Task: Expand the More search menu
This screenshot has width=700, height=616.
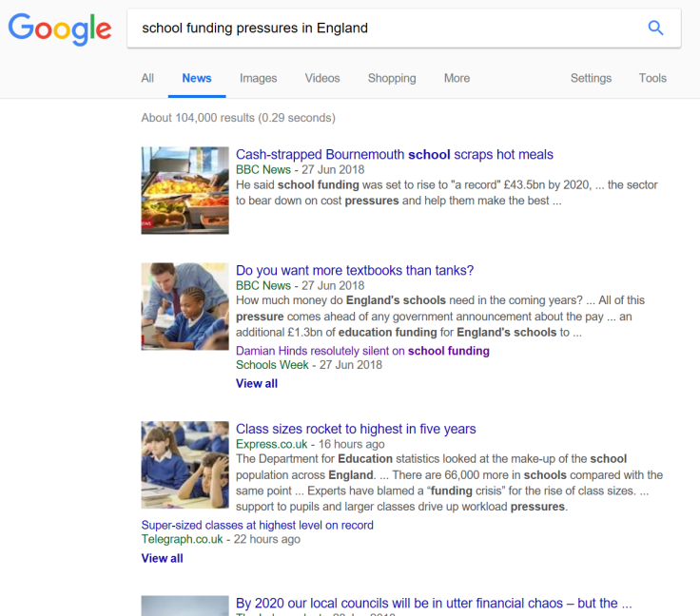Action: pos(457,79)
